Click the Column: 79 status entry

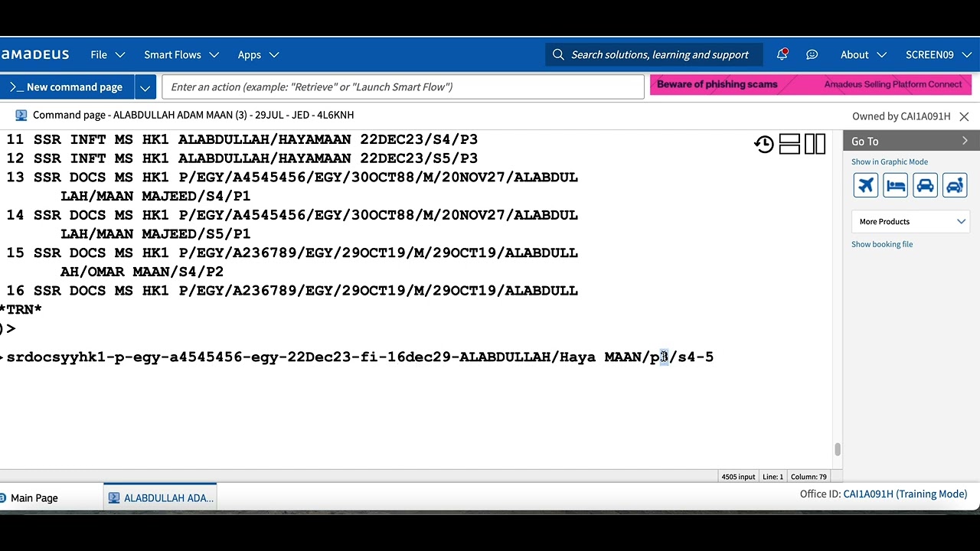point(808,477)
